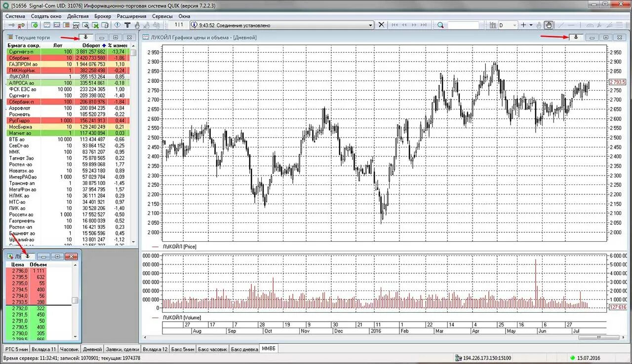The image size is (632, 364).
Task: Clear messages with the black X icon
Action: click(x=381, y=25)
